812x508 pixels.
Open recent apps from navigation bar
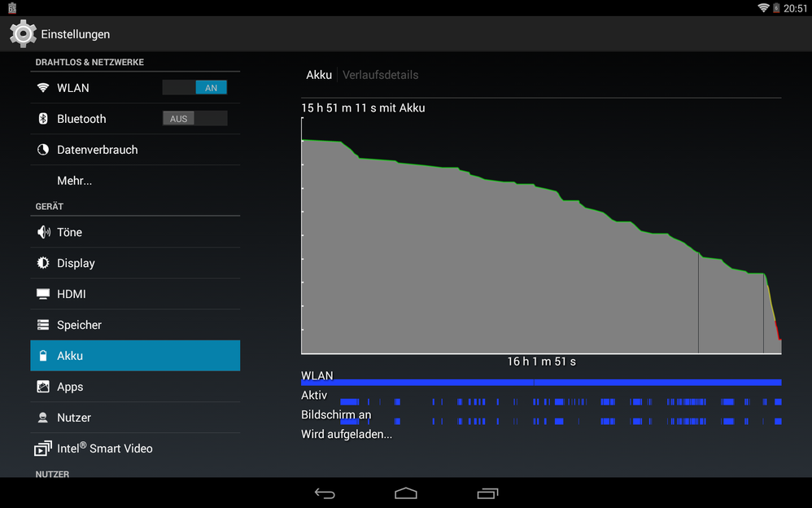pos(487,493)
